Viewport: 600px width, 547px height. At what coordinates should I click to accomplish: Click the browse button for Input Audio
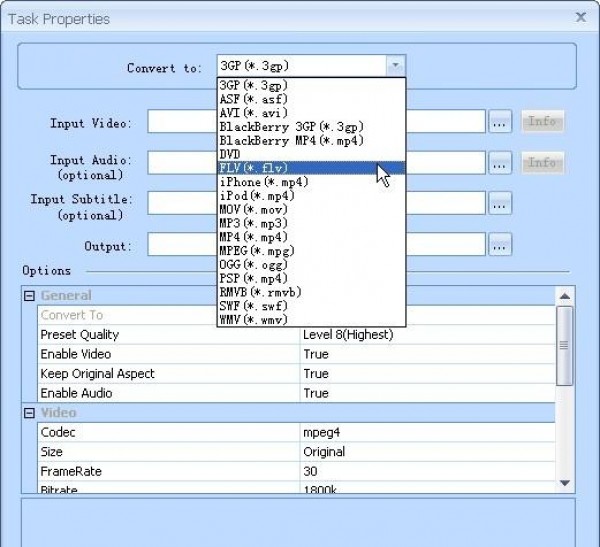(x=500, y=162)
